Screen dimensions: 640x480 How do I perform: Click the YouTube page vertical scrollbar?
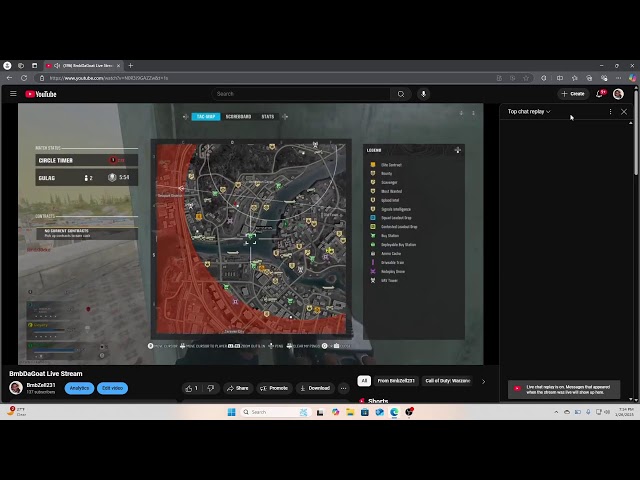click(x=636, y=135)
